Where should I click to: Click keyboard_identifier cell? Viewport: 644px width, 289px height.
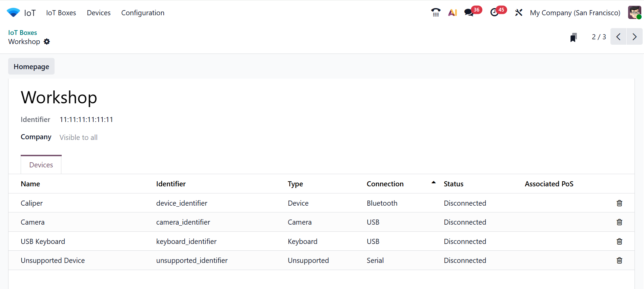[x=186, y=241]
